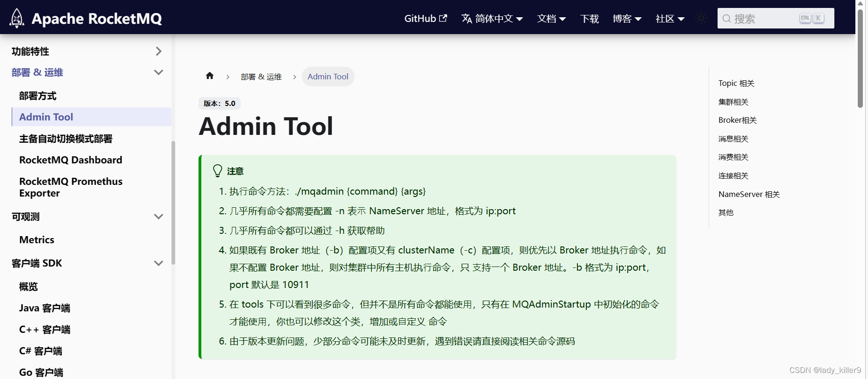Open RocketMQ Dashboard sidebar page
The image size is (868, 379).
click(x=71, y=160)
